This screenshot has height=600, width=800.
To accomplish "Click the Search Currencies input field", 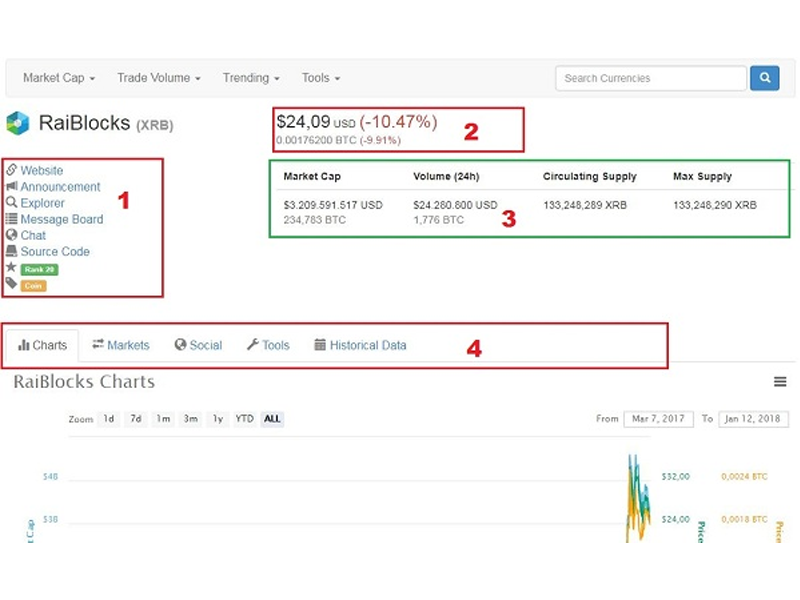I will click(651, 78).
